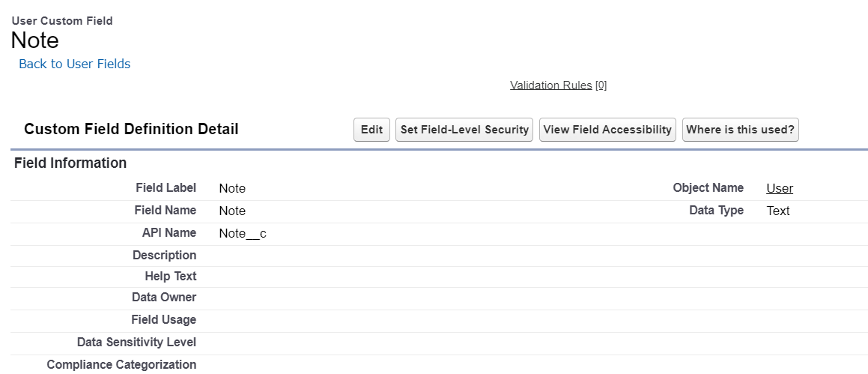Click the Back to User Fields link

pos(75,64)
